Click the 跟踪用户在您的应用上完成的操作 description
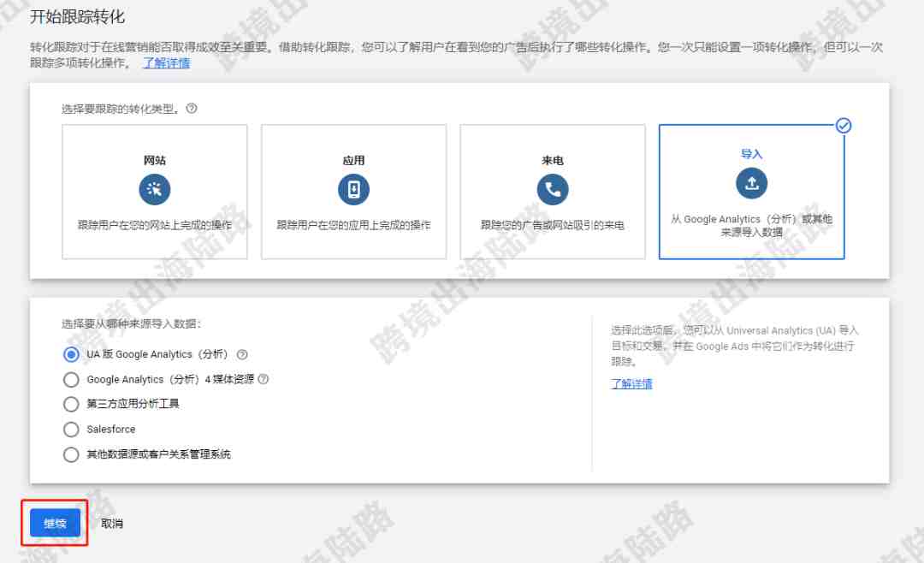The width and height of the screenshot is (924, 563). 353,225
